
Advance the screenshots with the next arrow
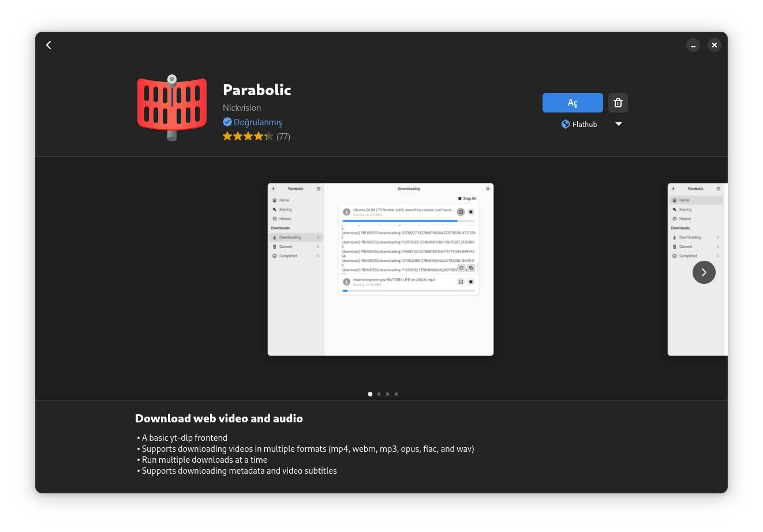704,272
